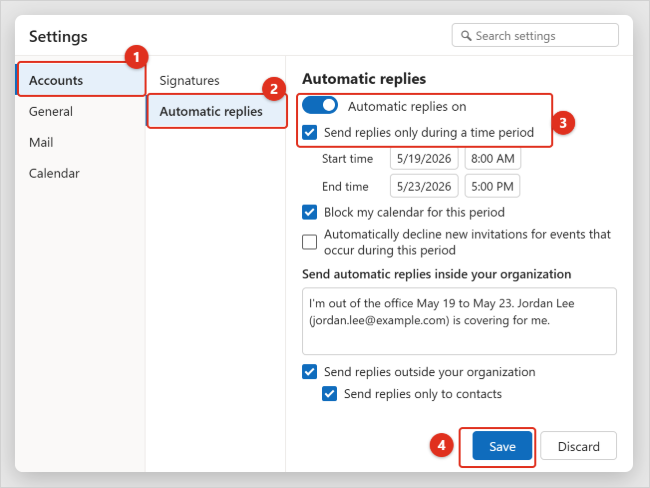This screenshot has width=650, height=488.
Task: Open the End time 5:00 PM picker
Action: (x=492, y=186)
